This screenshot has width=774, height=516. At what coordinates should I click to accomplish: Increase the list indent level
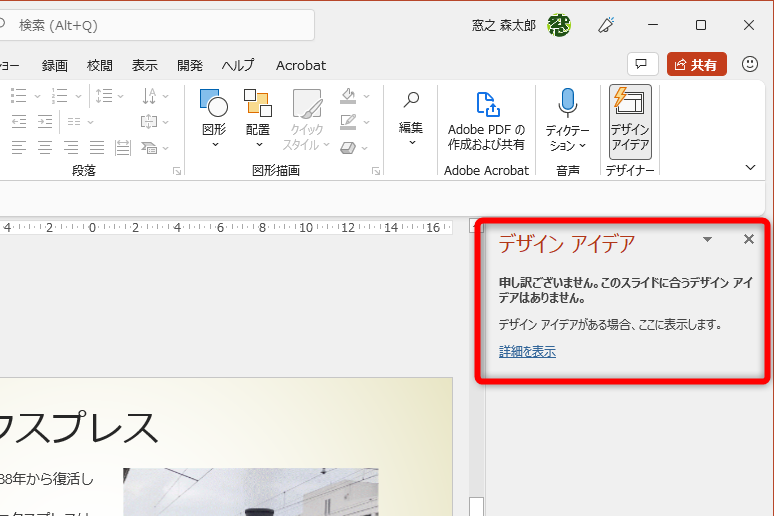click(x=45, y=121)
